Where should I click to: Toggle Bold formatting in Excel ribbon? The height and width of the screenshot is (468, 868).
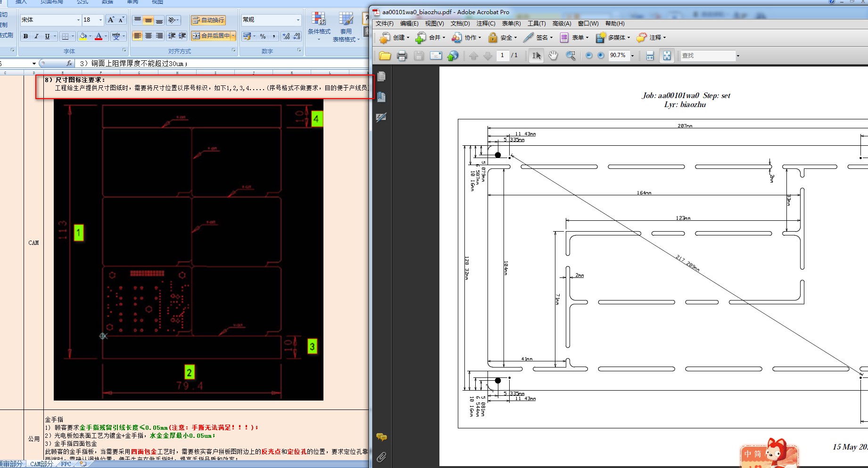point(25,36)
